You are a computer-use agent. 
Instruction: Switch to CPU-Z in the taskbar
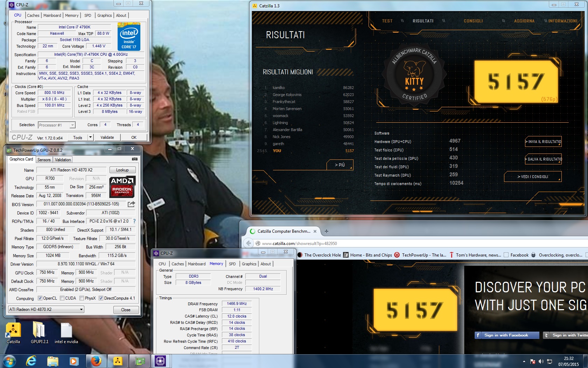pyautogui.click(x=160, y=361)
